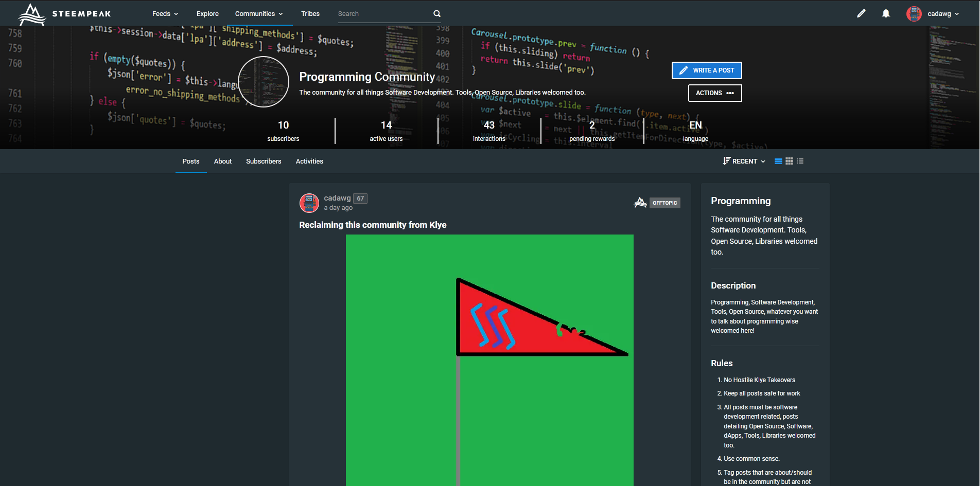Screen dimensions: 980x486
Task: Click the post author's avatar
Action: (x=309, y=203)
